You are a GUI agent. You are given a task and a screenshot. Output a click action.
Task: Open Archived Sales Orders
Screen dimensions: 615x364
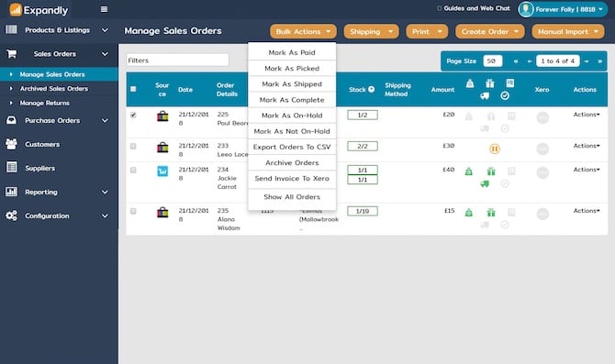point(54,89)
